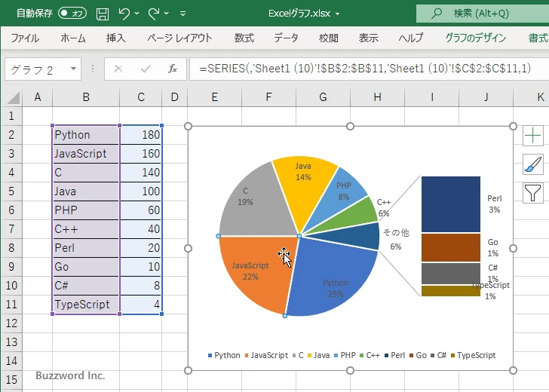Click the Save icon in title bar
This screenshot has width=549, height=392.
[x=103, y=14]
